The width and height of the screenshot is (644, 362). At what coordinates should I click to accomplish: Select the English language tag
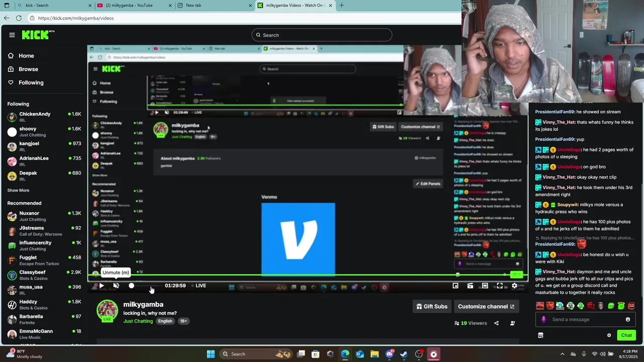click(x=165, y=321)
